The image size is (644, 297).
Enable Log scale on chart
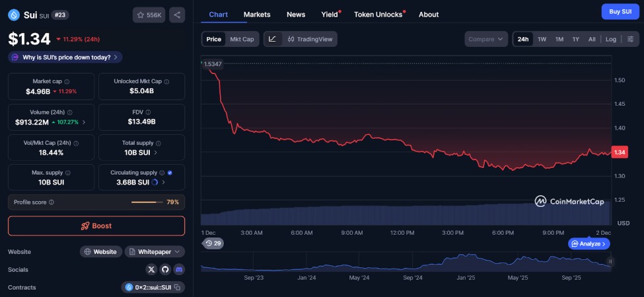tap(611, 39)
